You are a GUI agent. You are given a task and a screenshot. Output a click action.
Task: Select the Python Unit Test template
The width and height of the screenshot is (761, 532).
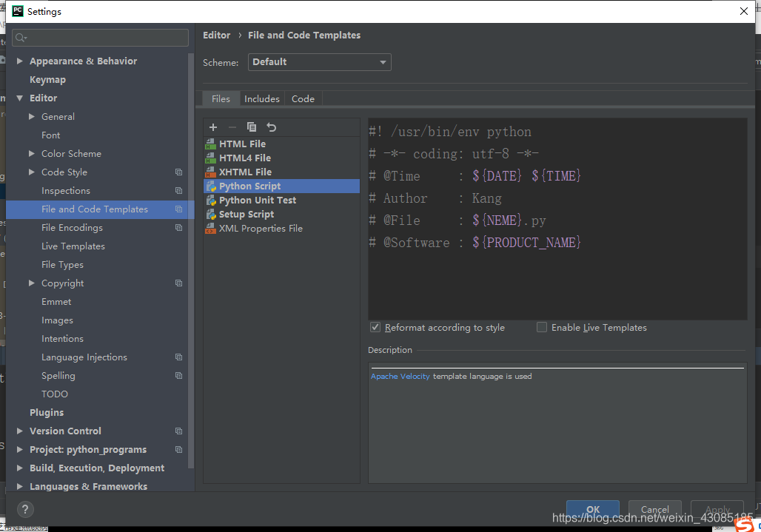pos(281,201)
